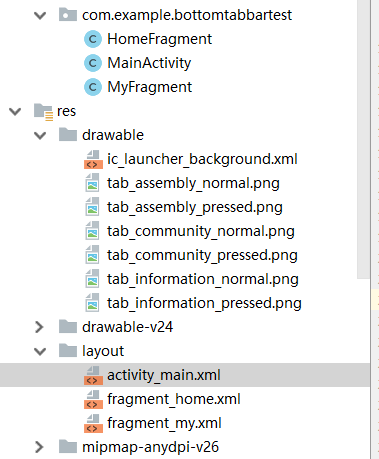Expand the mipmap-anydpi-v26 folder
The width and height of the screenshot is (379, 459).
click(39, 447)
